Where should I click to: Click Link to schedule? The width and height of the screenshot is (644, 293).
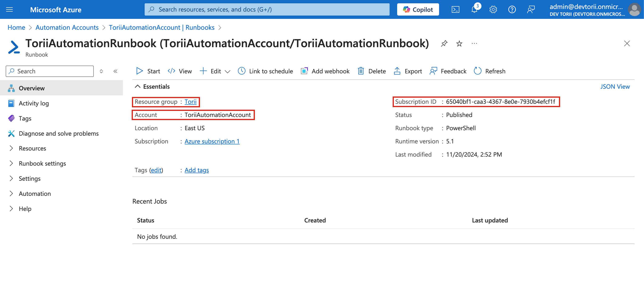tap(265, 71)
